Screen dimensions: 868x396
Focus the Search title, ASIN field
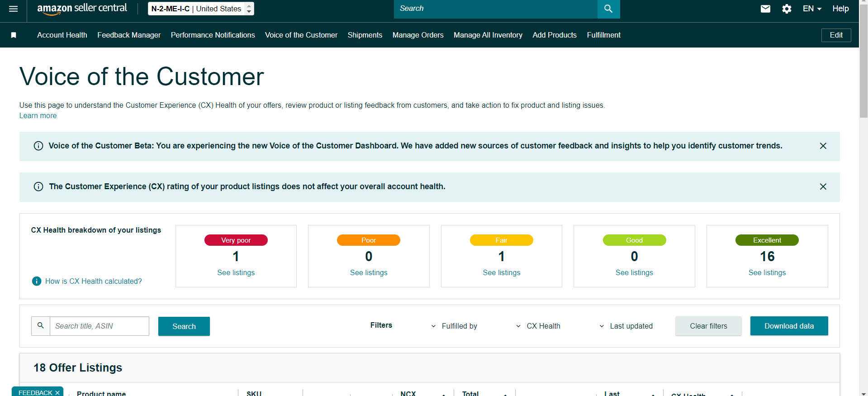coord(99,326)
